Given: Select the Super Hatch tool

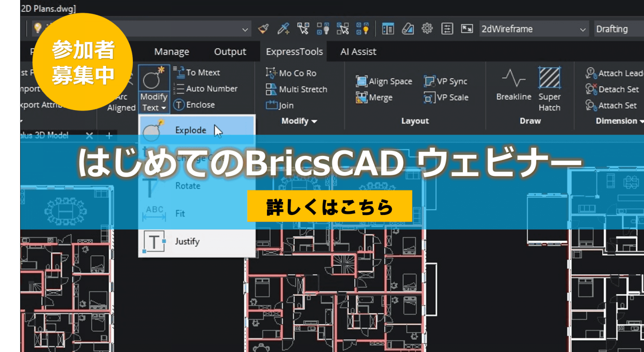Looking at the screenshot, I should click(x=549, y=90).
